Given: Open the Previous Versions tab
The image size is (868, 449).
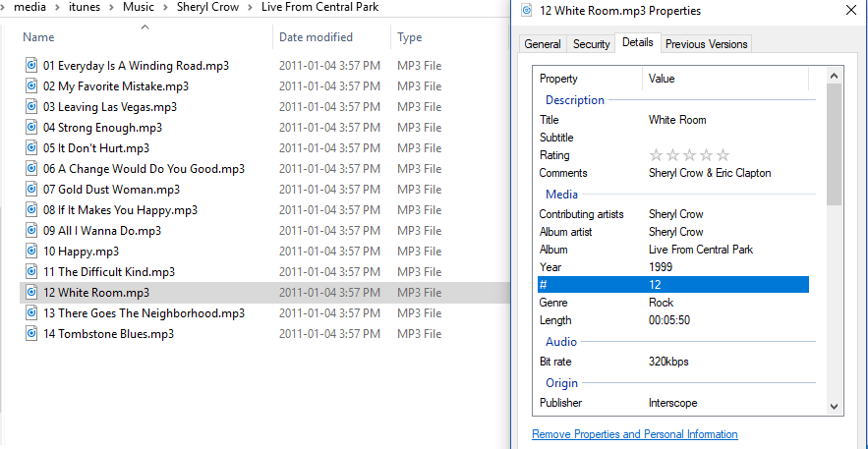Looking at the screenshot, I should 706,44.
